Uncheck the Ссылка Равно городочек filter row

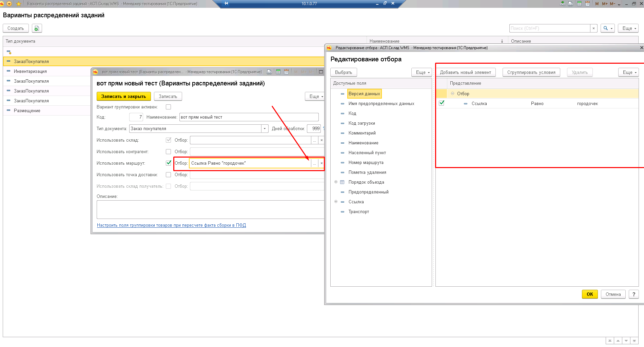click(442, 103)
